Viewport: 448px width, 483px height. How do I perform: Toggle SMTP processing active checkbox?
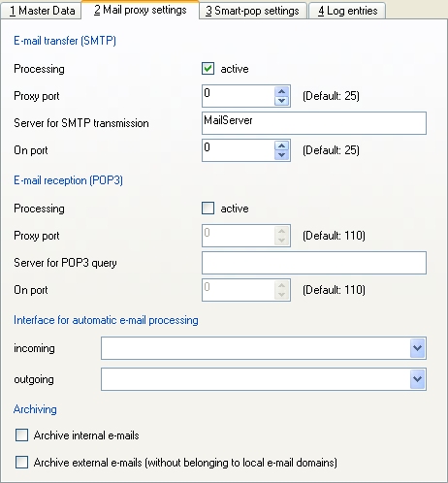point(208,69)
